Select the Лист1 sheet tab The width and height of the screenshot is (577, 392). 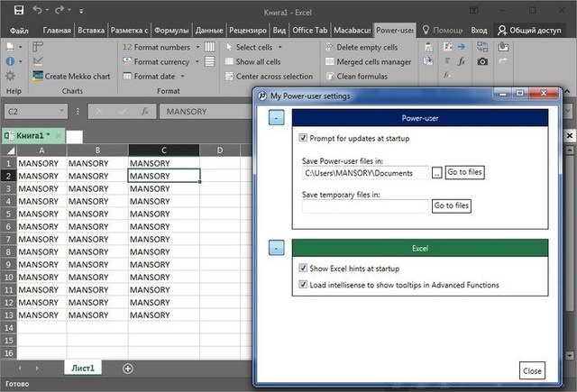83,369
